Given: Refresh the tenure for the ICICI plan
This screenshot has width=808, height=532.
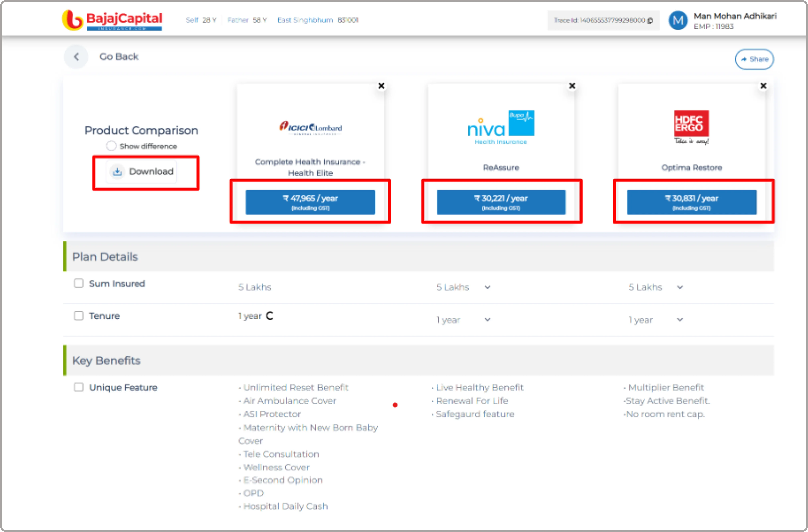Looking at the screenshot, I should [270, 316].
